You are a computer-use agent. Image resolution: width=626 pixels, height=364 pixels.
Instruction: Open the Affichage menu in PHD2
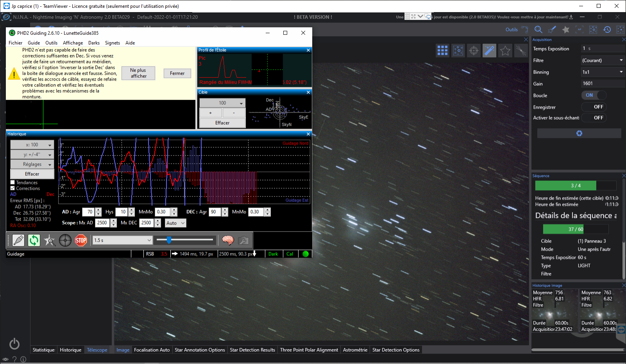point(73,43)
